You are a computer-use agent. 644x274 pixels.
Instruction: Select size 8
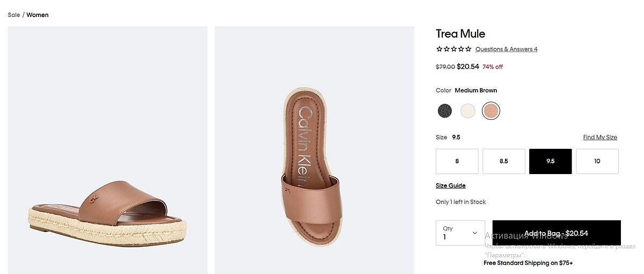pyautogui.click(x=457, y=161)
